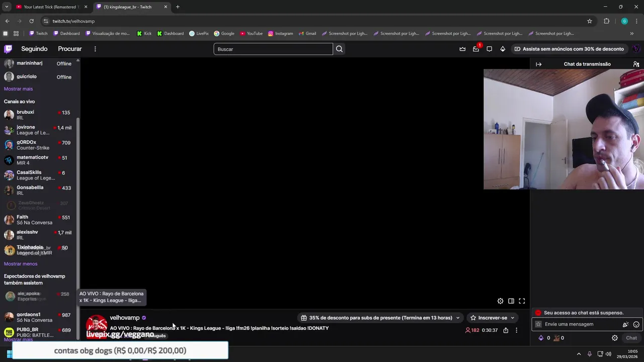
Task: Open Seguindo in Twitch navigation
Action: tap(34, 49)
